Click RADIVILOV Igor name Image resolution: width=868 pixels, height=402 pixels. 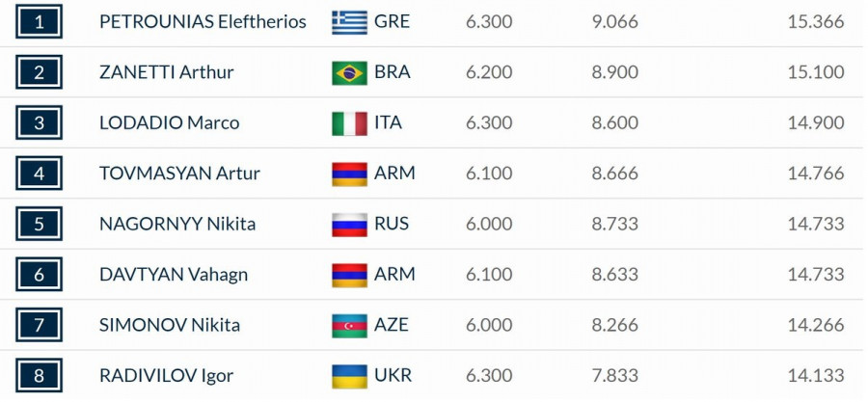pos(166,376)
